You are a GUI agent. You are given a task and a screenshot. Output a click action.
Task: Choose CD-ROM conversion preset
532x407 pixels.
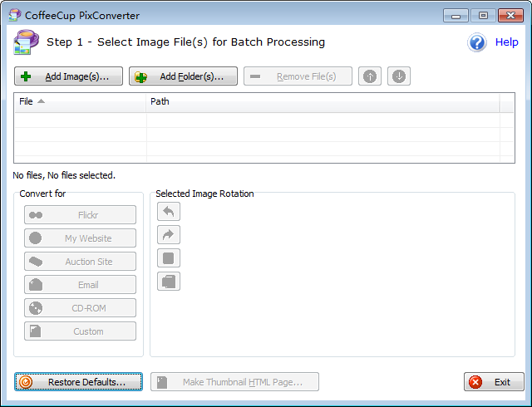[80, 308]
